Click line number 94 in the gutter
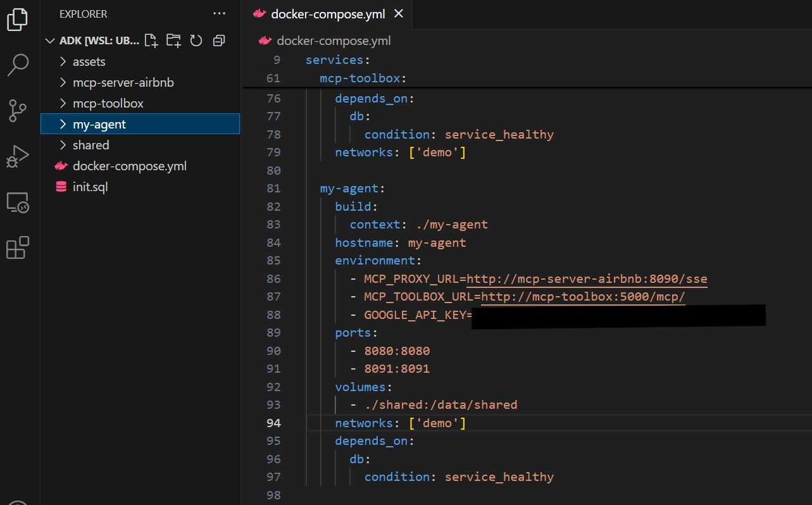This screenshot has height=505, width=812. [x=273, y=423]
